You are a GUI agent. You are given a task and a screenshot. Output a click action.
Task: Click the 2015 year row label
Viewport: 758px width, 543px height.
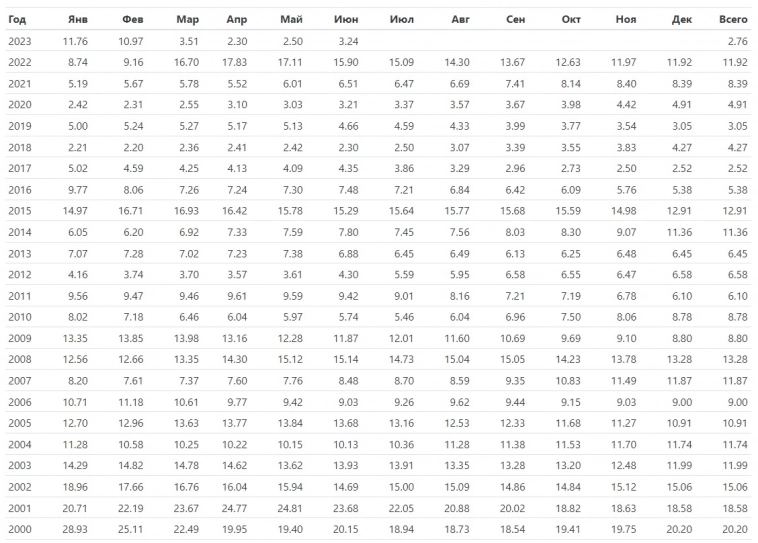click(x=20, y=210)
